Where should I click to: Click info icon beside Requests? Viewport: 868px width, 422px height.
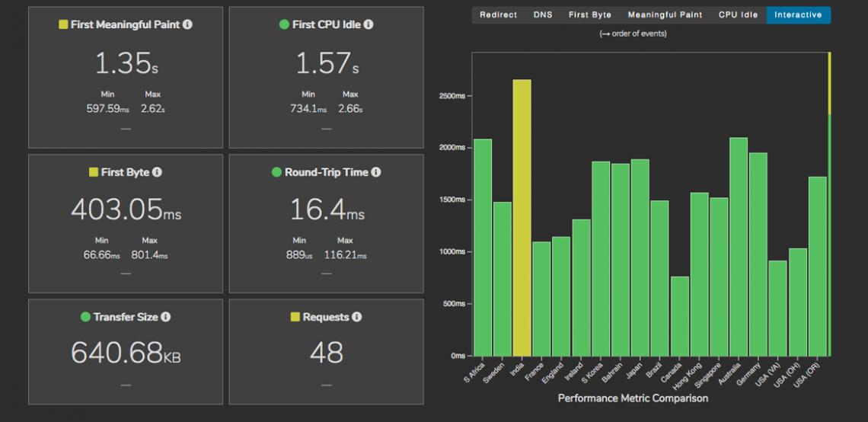pyautogui.click(x=356, y=317)
